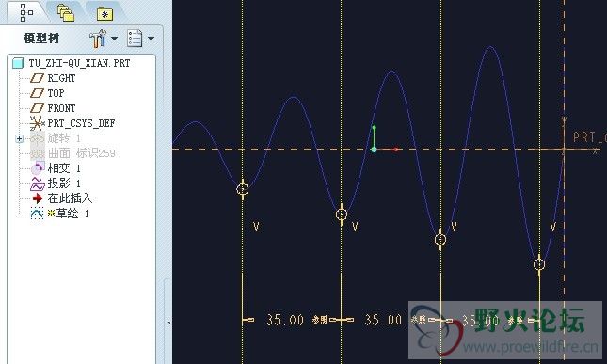Select the FRONT datum plane
Viewport: 607px width, 364px height.
53,108
